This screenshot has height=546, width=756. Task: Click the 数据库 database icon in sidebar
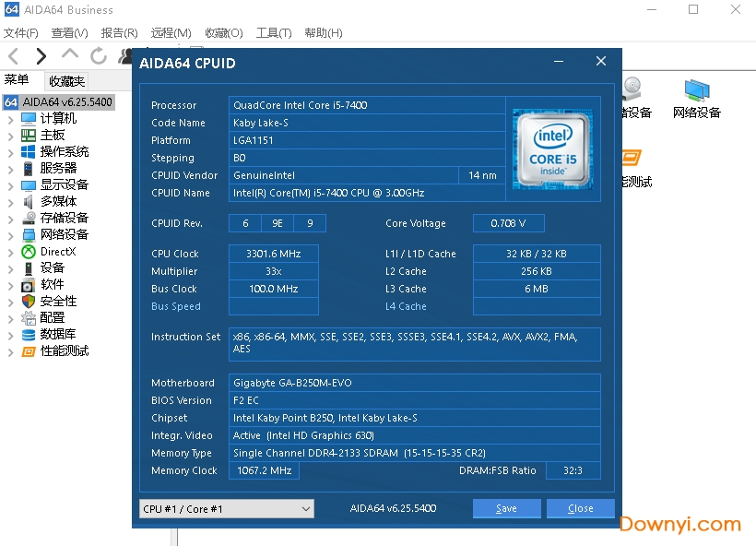pos(29,335)
